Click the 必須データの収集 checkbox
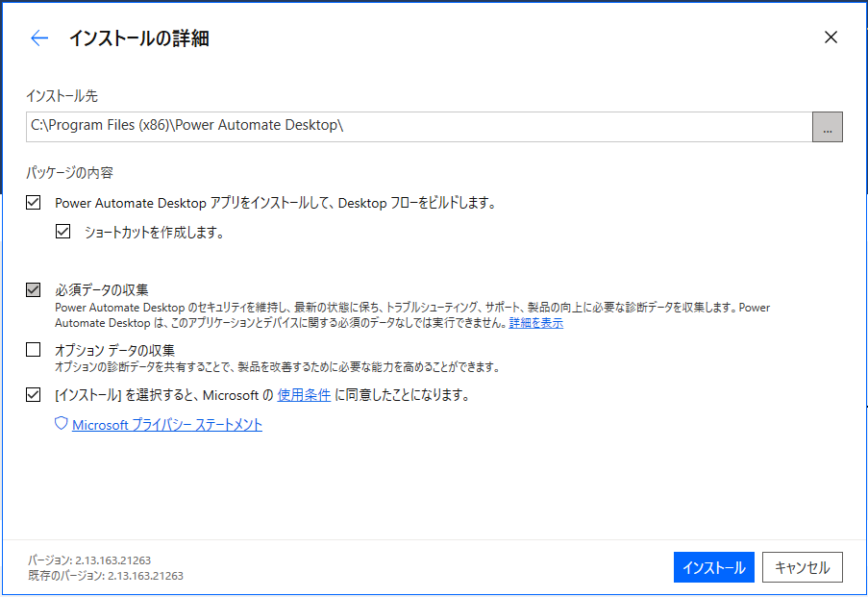Image resolution: width=868 pixels, height=597 pixels. click(34, 289)
